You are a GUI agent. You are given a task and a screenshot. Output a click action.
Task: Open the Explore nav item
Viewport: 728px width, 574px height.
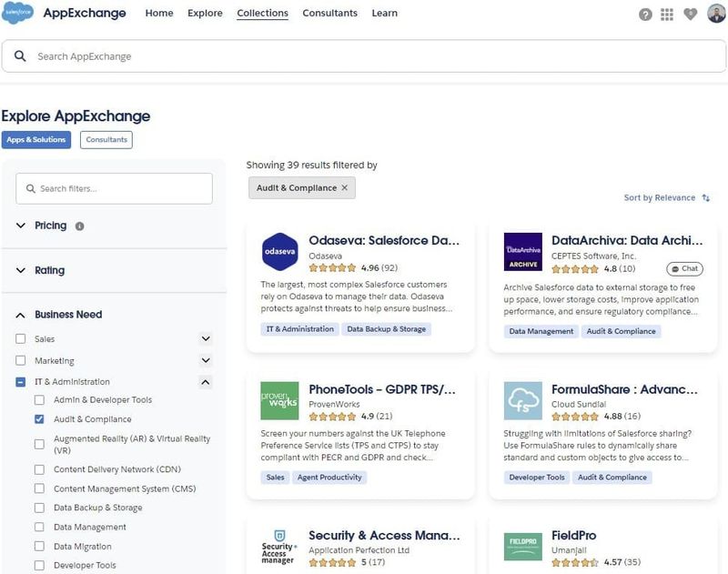pos(205,13)
